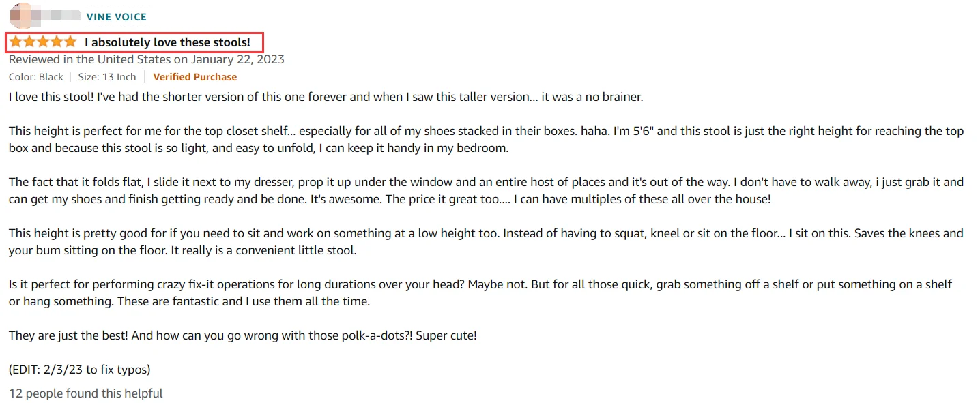Click the paragraph starting "The fact that it folds flat"
Screen dimensions: 980x403
(486, 190)
